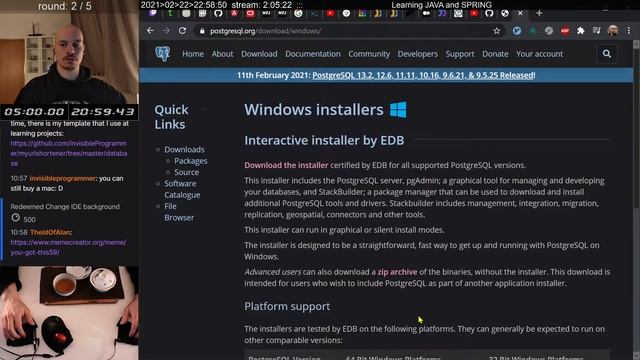
Task: Open the About menu item
Action: tap(222, 54)
